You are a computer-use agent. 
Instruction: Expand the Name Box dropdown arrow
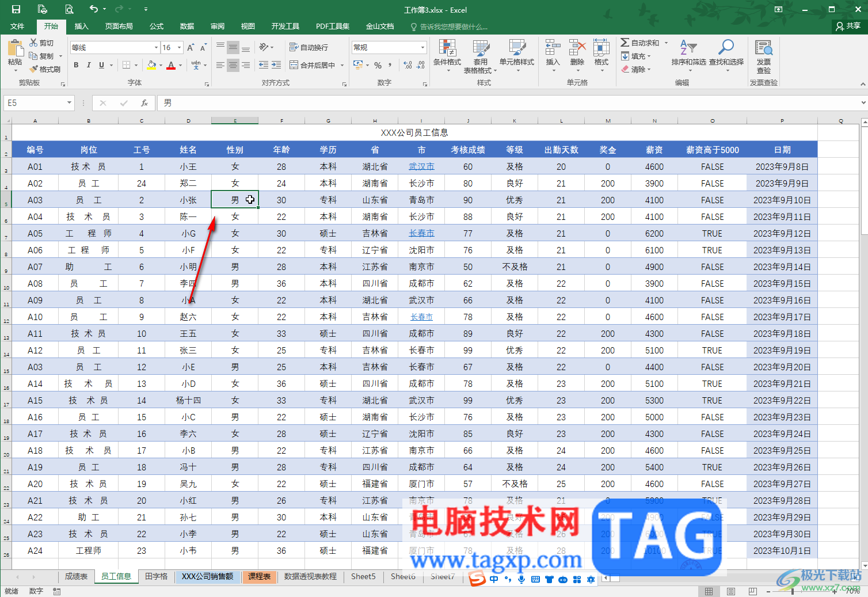click(x=69, y=103)
